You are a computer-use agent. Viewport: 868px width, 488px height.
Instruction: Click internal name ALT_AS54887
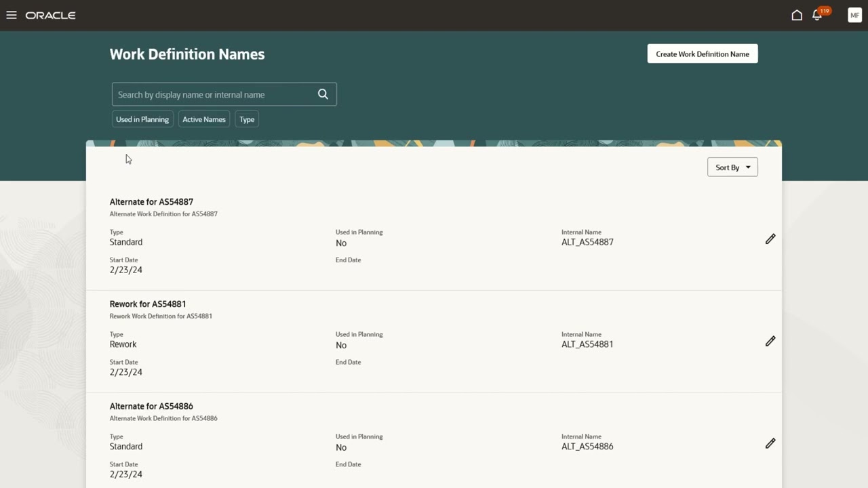click(587, 242)
